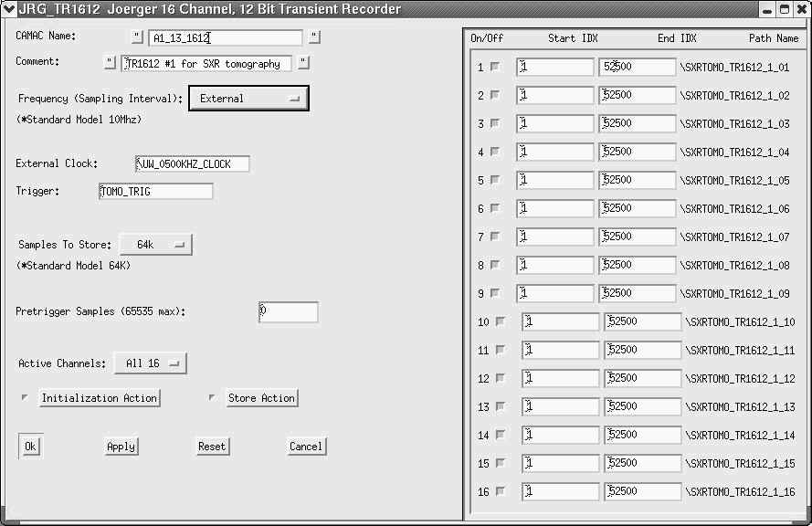
Task: Click quote button right of CAMAC Name field
Action: (314, 37)
